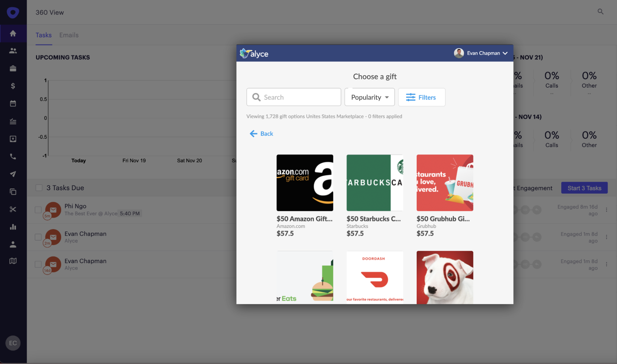Click the $50 Starbucks title text
The width and height of the screenshot is (617, 364).
373,219
